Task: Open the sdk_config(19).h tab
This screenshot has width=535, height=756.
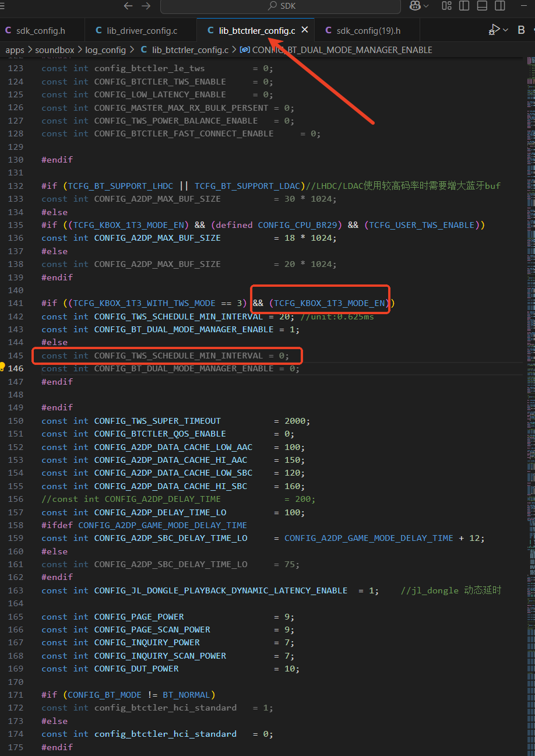Action: (x=368, y=30)
